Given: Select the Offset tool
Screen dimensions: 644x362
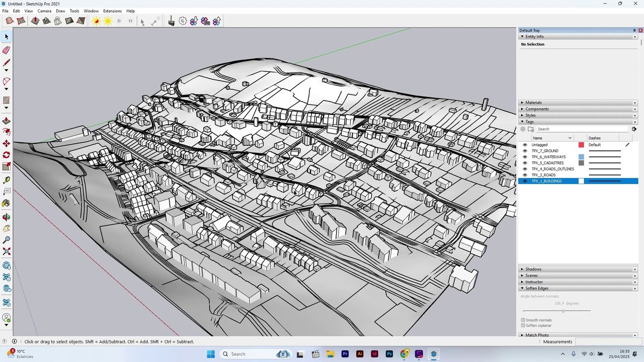Looking at the screenshot, I should tap(7, 132).
